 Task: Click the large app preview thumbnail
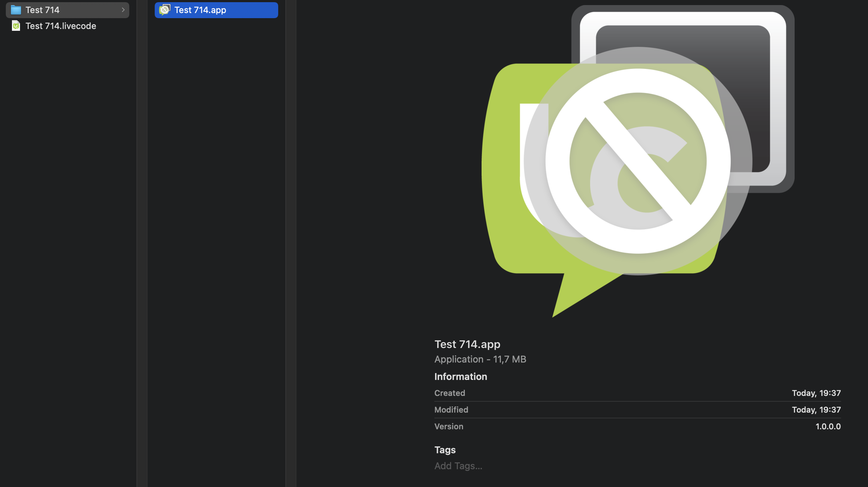tap(638, 161)
